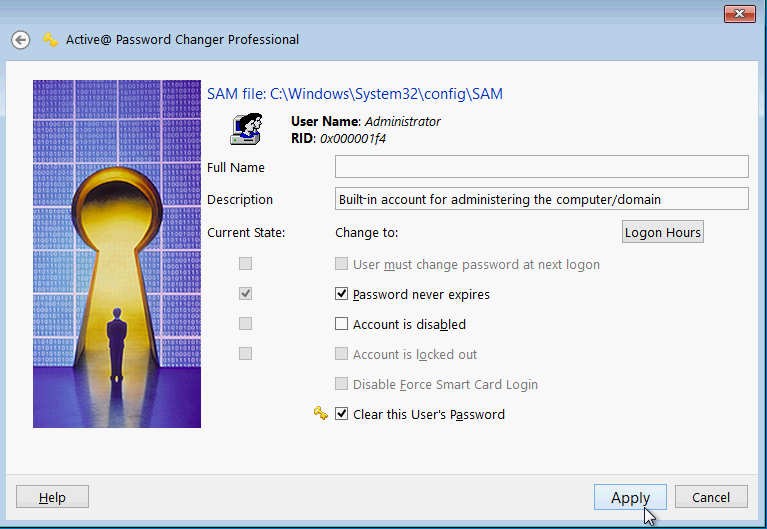Click the SAM file path heading
Image resolution: width=767 pixels, height=529 pixels.
coord(355,93)
